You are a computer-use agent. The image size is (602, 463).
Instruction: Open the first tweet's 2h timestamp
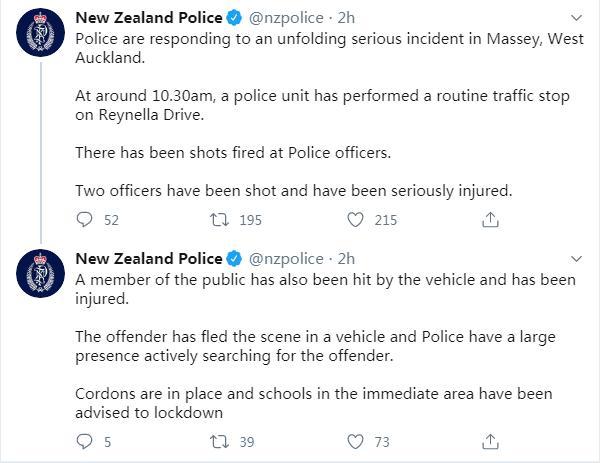[346, 18]
